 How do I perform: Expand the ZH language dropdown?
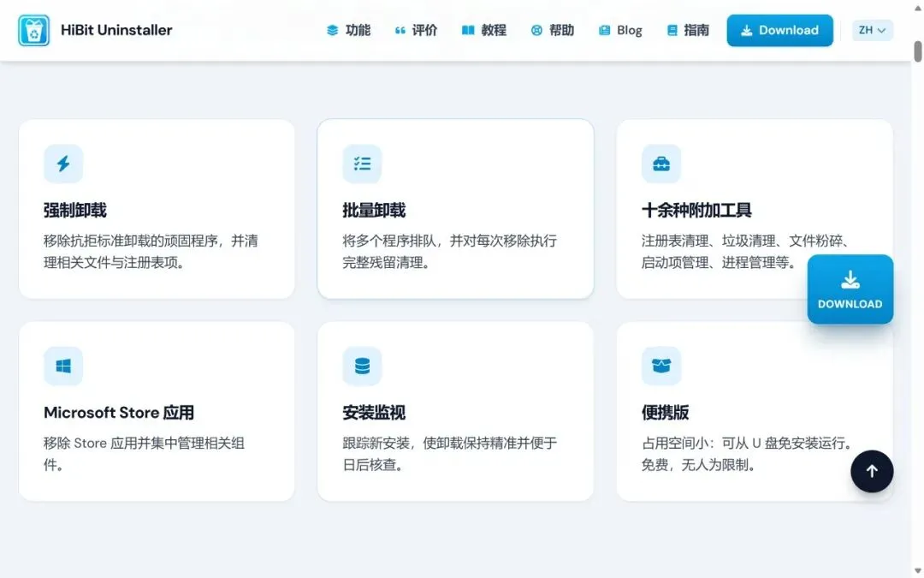(x=872, y=30)
